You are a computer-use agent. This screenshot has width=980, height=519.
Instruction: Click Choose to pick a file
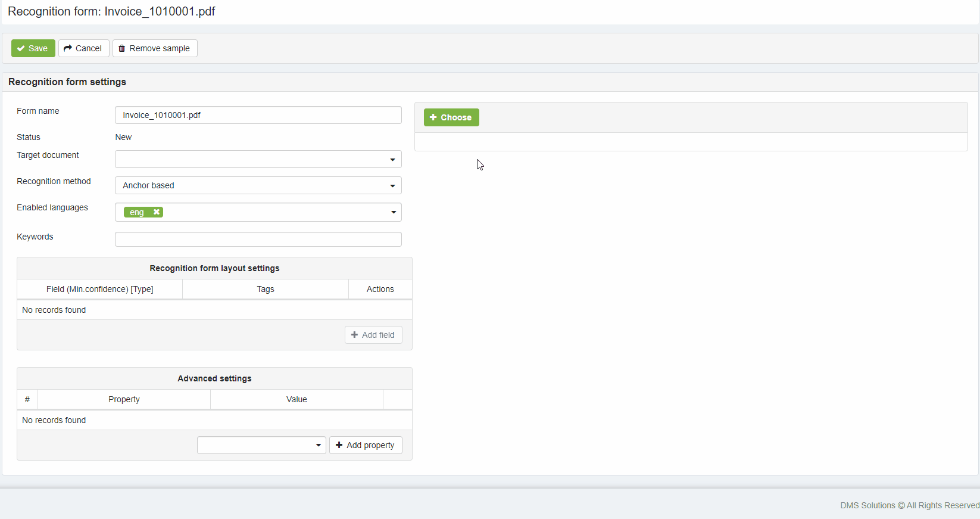click(x=451, y=117)
